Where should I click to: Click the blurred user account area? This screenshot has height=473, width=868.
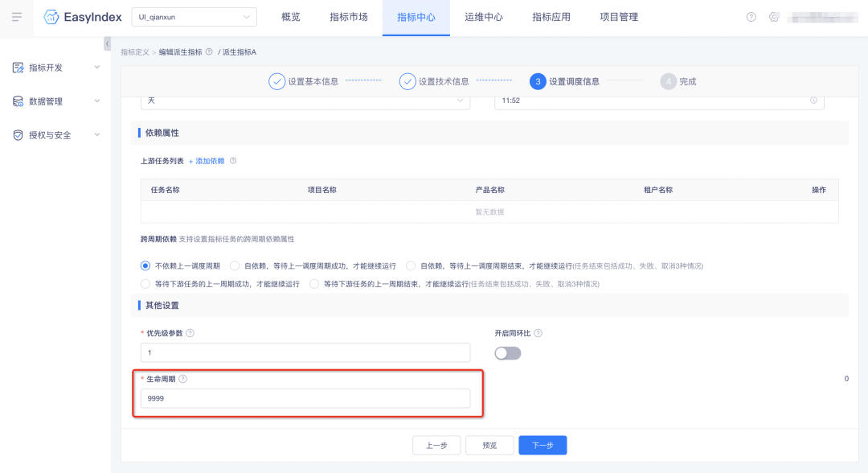[x=823, y=17]
